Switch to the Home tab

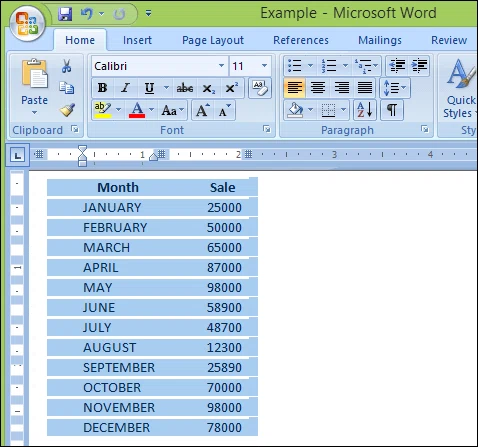(80, 40)
